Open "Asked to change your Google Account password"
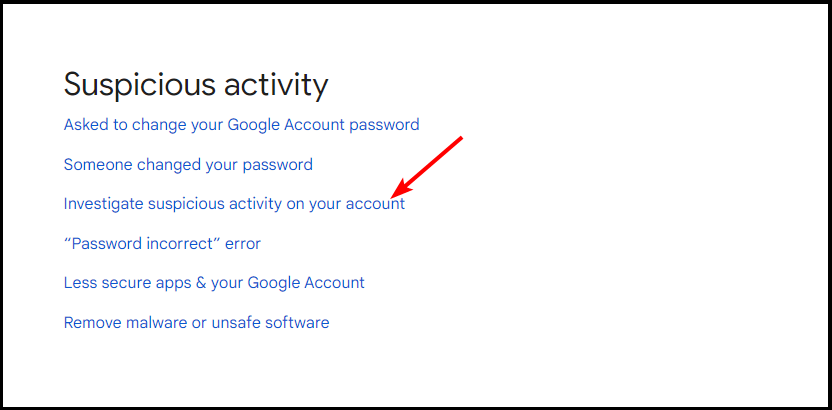The width and height of the screenshot is (832, 410). pos(241,125)
